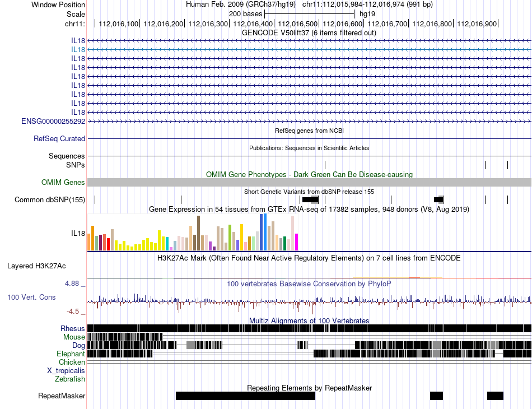Click the Scale label
532x409 pixels.
[x=76, y=14]
